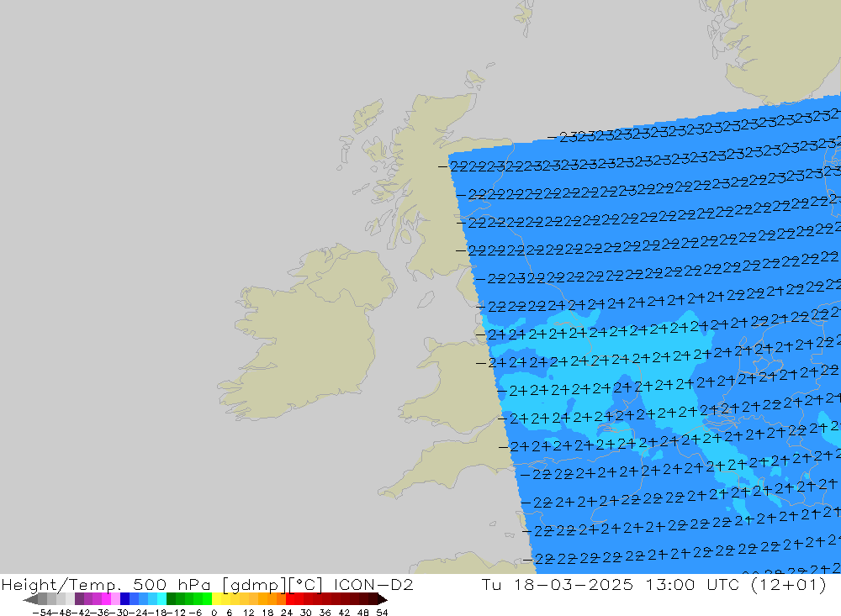Click the '[gdmp]' unit label

(x=253, y=584)
